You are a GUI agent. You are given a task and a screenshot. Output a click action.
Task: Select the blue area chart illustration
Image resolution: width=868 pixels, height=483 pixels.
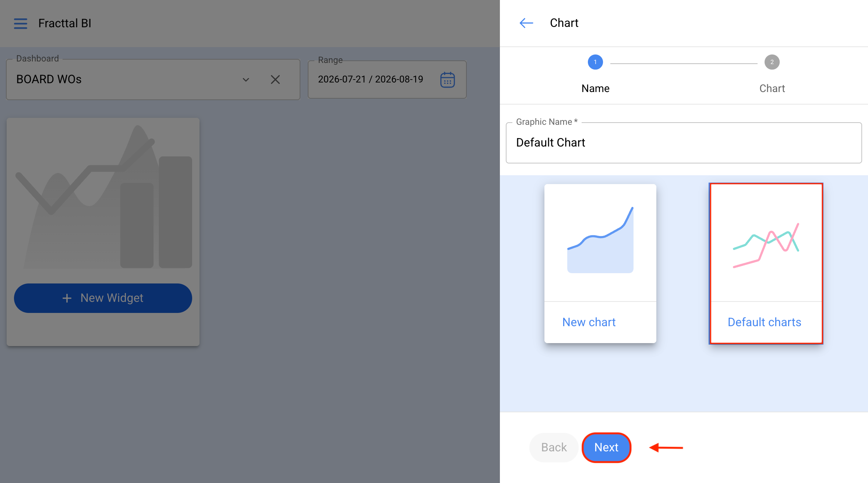pos(600,240)
